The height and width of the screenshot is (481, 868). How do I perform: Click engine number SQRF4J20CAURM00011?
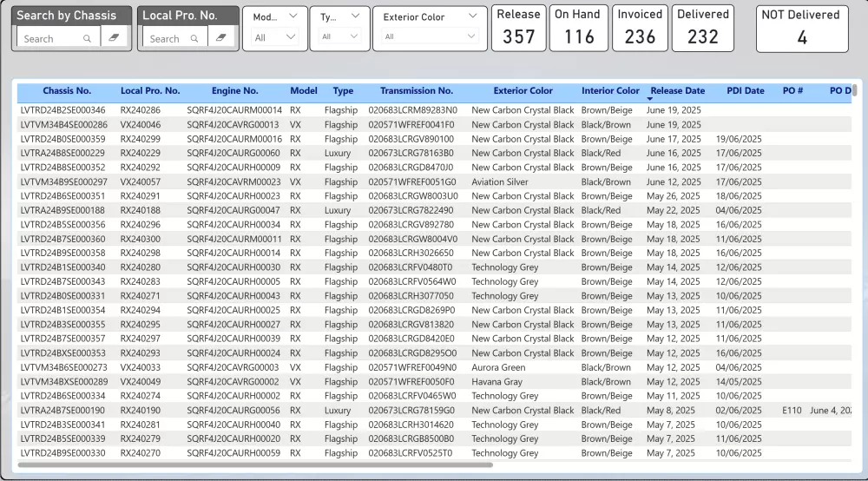[233, 239]
